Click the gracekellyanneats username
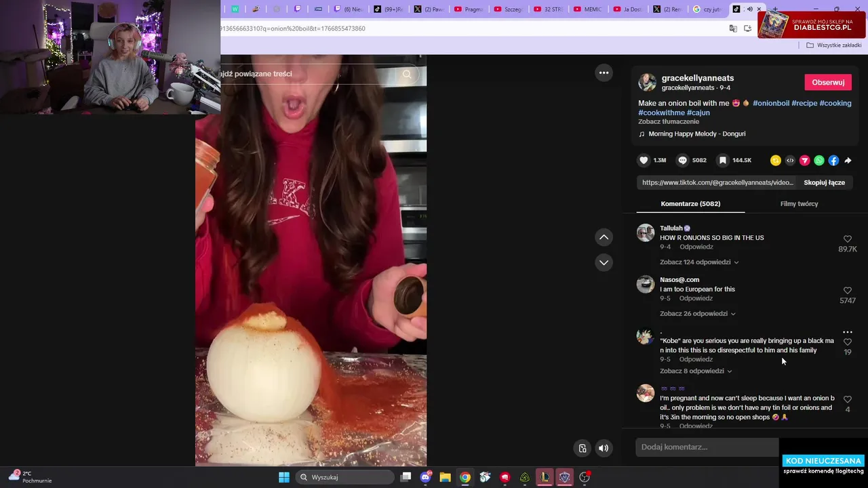This screenshot has height=488, width=868. click(x=698, y=78)
